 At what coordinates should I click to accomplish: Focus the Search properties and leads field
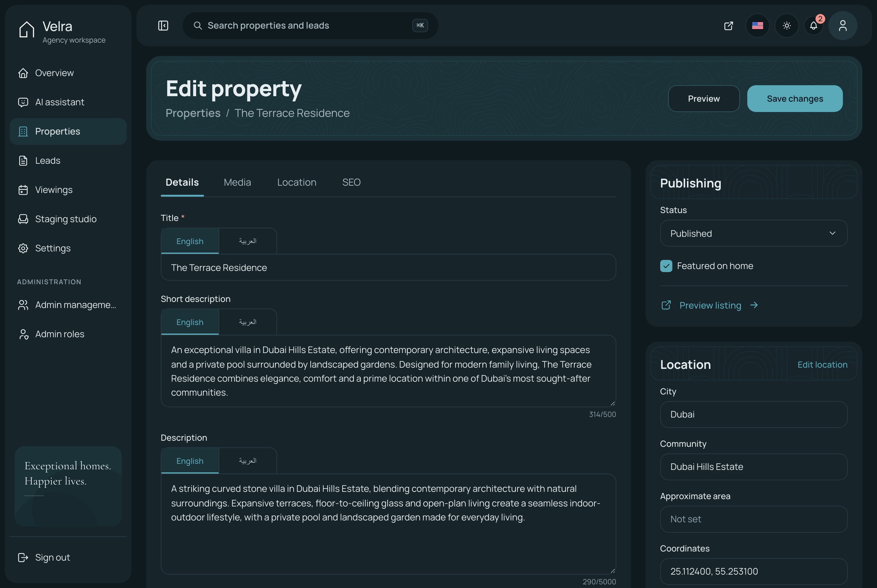(x=310, y=26)
